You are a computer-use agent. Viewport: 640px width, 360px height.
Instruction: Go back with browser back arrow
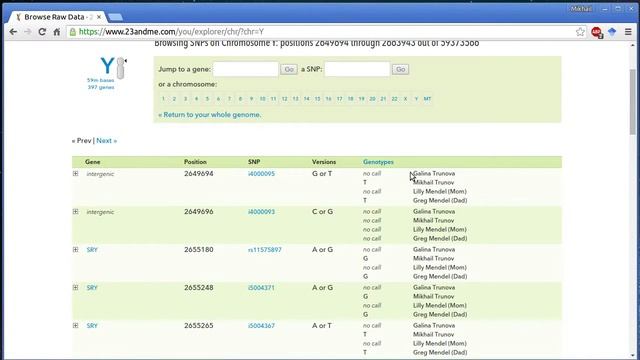[13, 32]
